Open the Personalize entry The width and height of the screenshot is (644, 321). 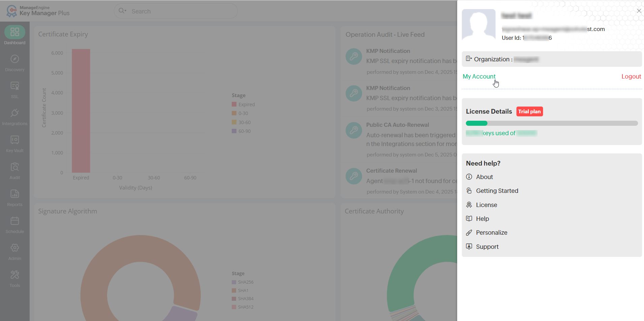coord(491,233)
